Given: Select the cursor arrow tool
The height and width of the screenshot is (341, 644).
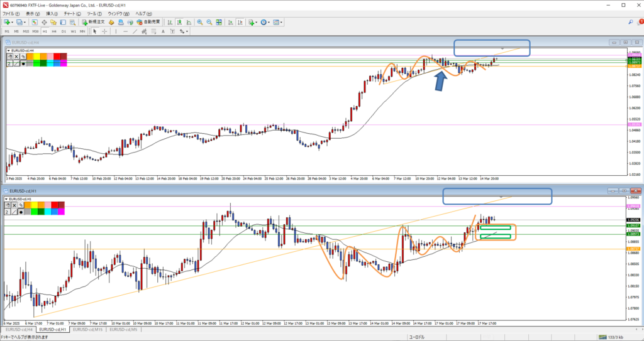Looking at the screenshot, I should tap(95, 31).
